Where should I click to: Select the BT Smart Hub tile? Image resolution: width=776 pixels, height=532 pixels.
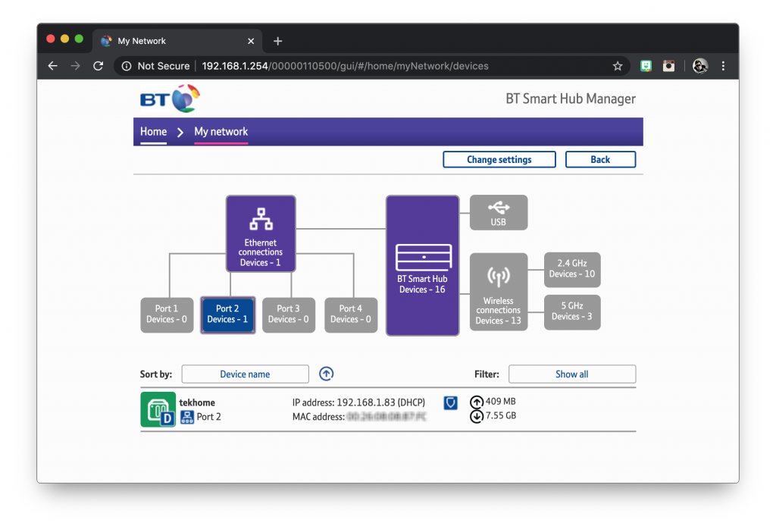423,265
